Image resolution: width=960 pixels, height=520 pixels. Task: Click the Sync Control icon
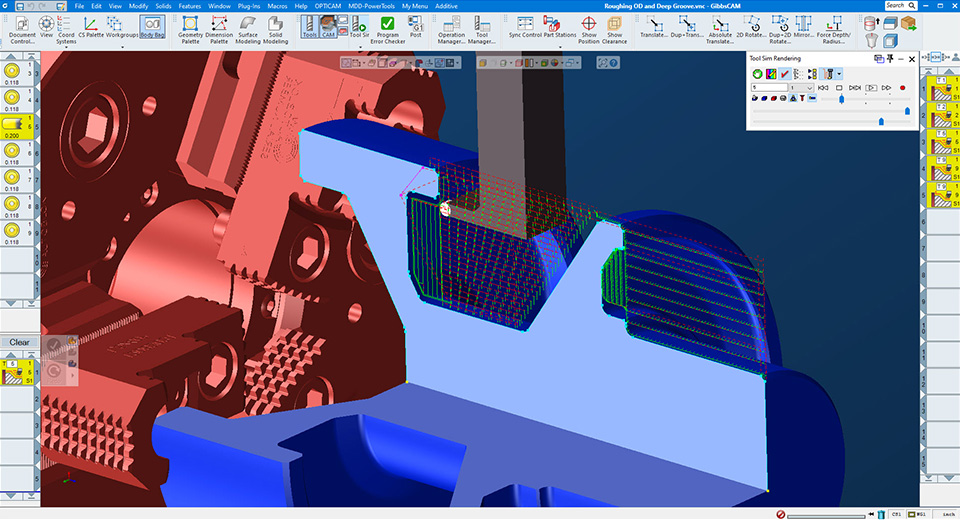[x=524, y=24]
